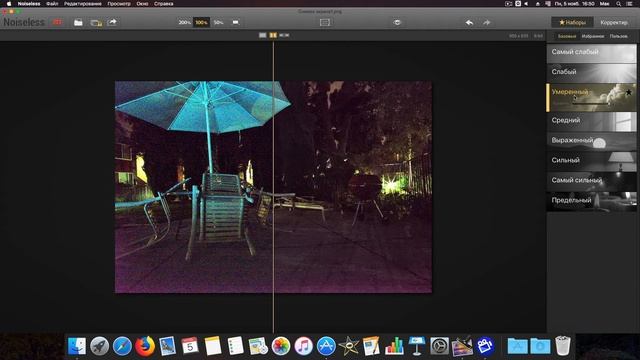The image size is (640, 360).
Task: Apply the Слабый preset
Action: [x=591, y=73]
